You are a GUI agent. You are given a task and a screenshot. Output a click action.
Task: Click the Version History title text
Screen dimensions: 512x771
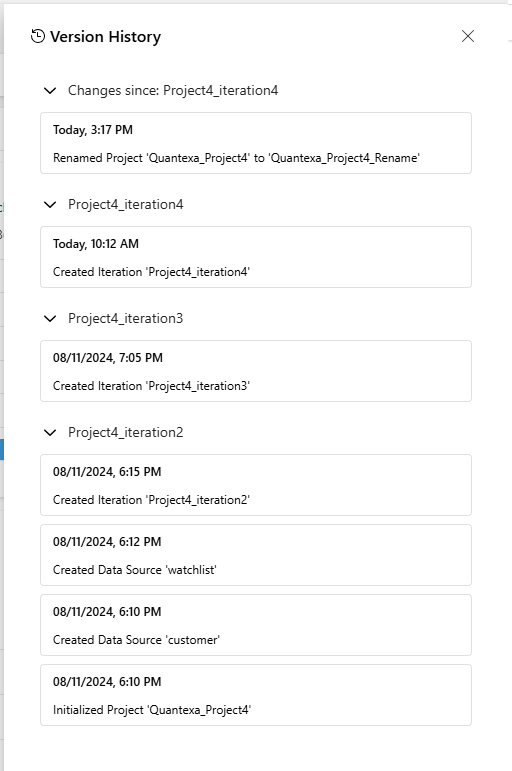pyautogui.click(x=106, y=37)
